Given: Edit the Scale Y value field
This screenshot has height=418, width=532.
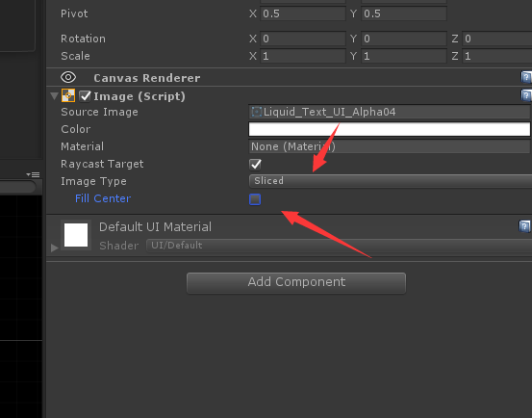Looking at the screenshot, I should 404,56.
